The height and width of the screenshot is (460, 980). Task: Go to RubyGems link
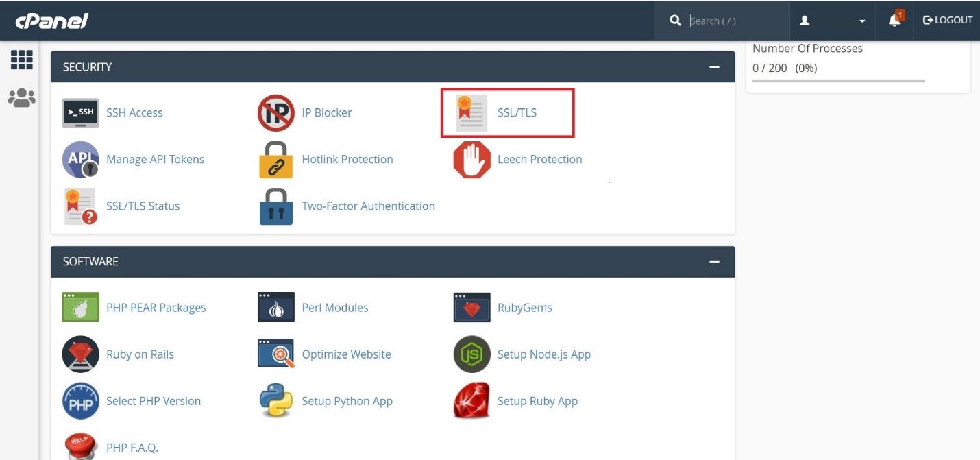pyautogui.click(x=525, y=308)
